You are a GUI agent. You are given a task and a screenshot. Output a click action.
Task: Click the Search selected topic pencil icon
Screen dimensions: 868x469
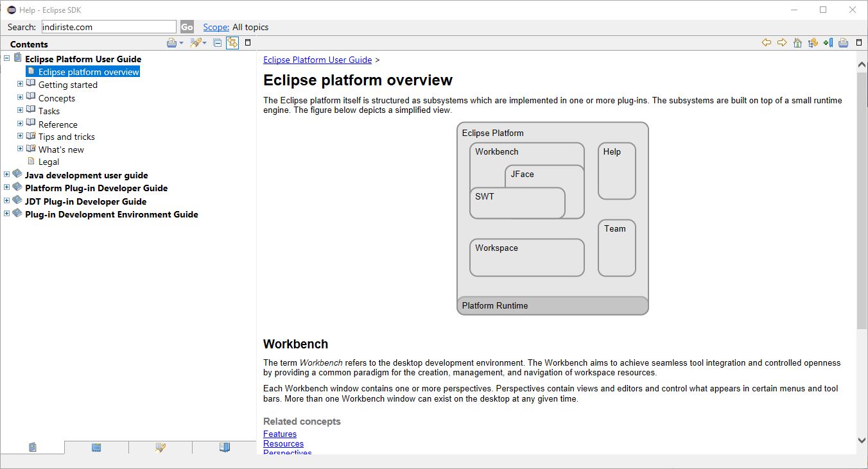point(196,43)
